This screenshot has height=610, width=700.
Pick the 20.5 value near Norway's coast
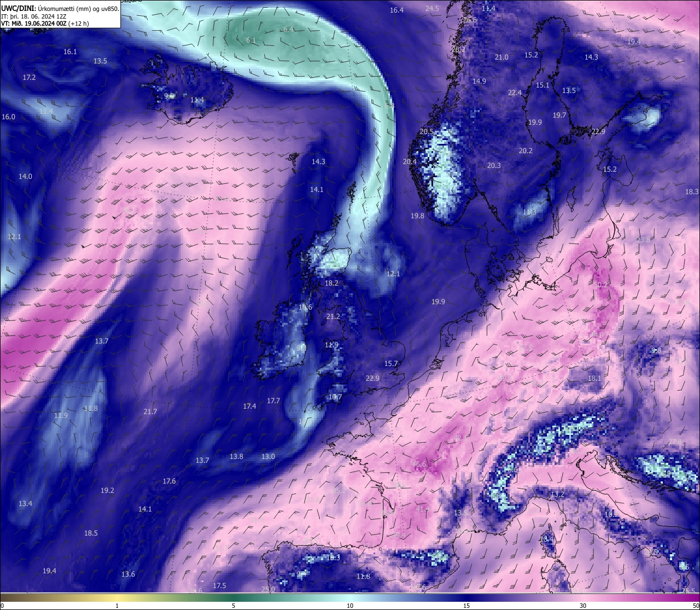[427, 132]
